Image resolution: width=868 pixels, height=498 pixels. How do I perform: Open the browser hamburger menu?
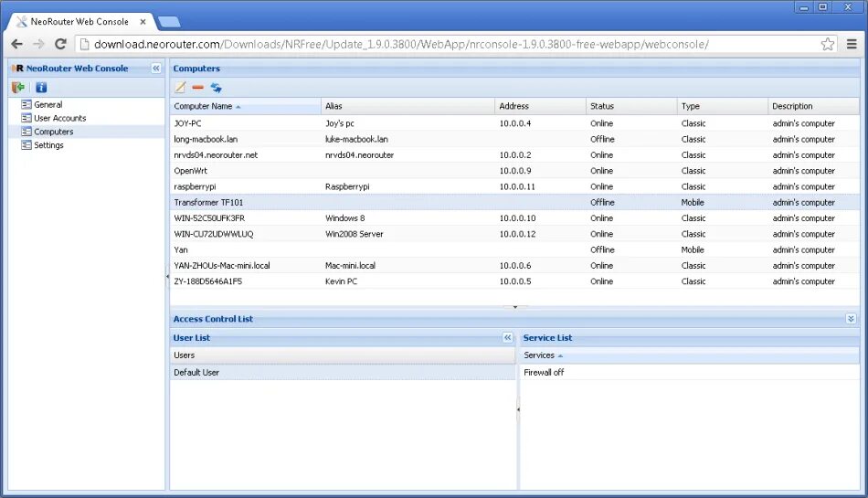(852, 44)
